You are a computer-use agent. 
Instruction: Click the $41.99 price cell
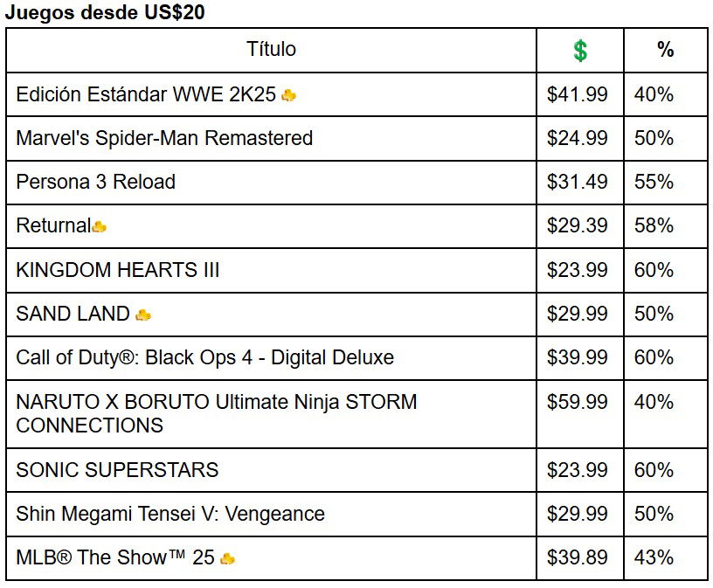(x=577, y=94)
